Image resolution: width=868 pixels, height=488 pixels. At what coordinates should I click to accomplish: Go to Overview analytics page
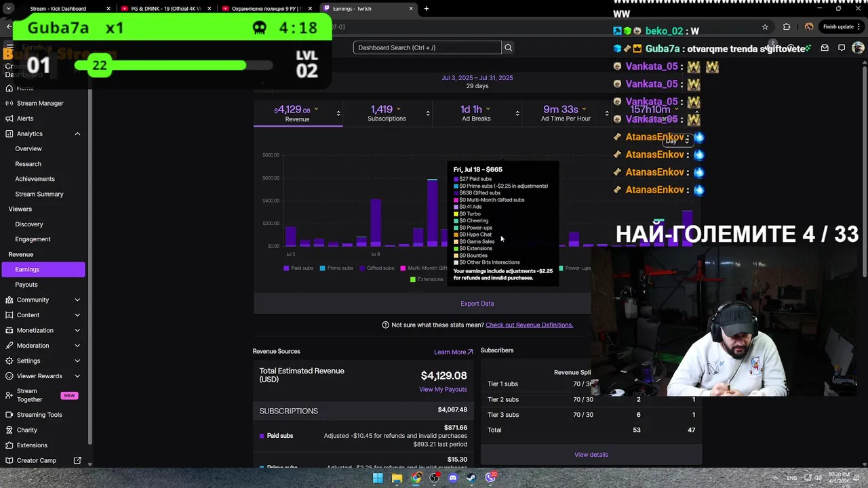[x=28, y=148]
